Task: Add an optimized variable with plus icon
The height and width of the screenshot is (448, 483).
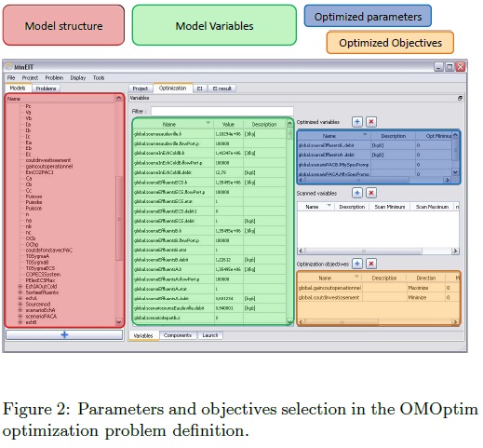Action: [x=357, y=122]
